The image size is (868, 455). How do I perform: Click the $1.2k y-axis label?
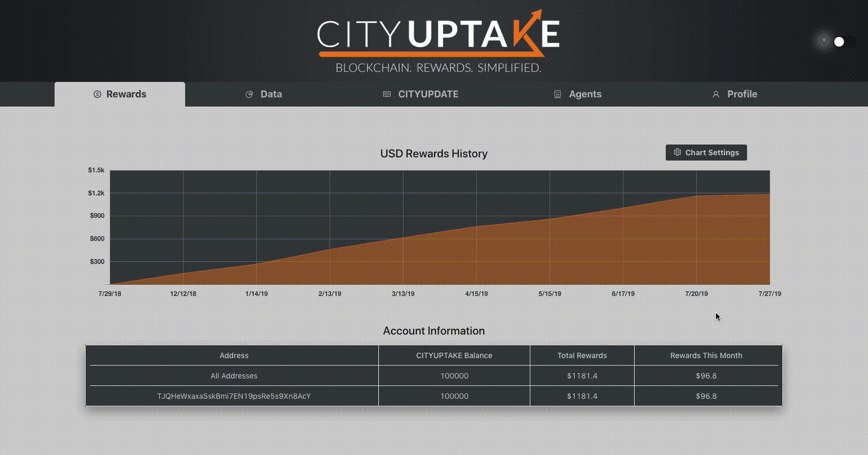(96, 193)
